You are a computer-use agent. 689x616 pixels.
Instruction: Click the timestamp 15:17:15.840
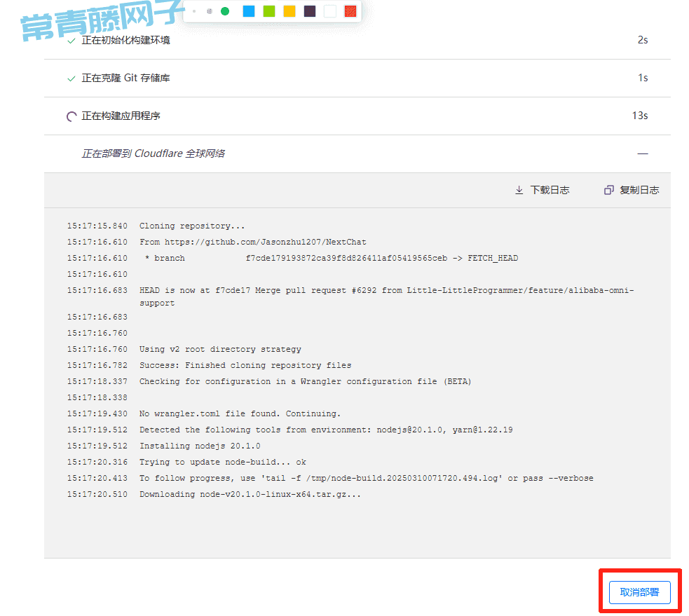97,226
